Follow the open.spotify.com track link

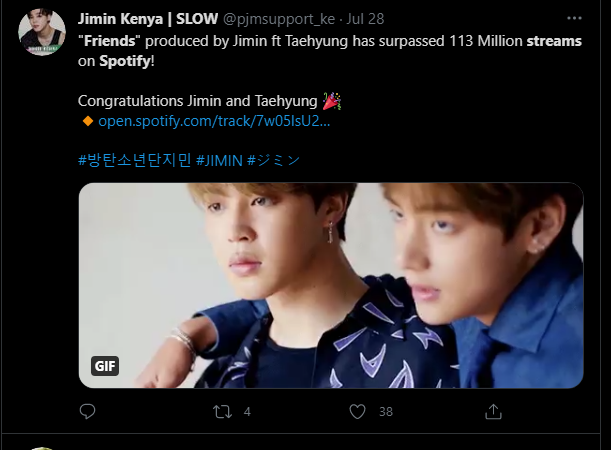pos(214,121)
